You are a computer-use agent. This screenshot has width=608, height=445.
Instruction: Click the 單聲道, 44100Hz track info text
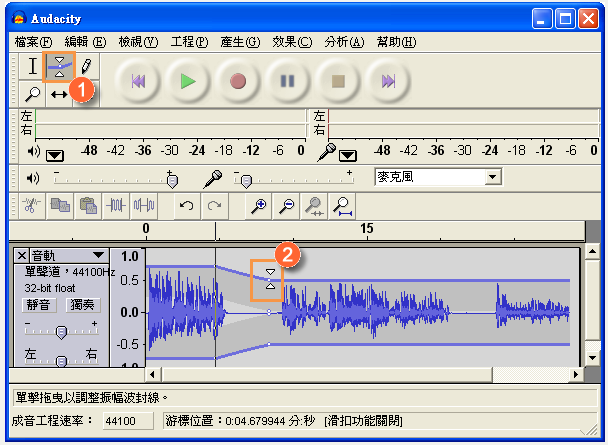[x=70, y=272]
